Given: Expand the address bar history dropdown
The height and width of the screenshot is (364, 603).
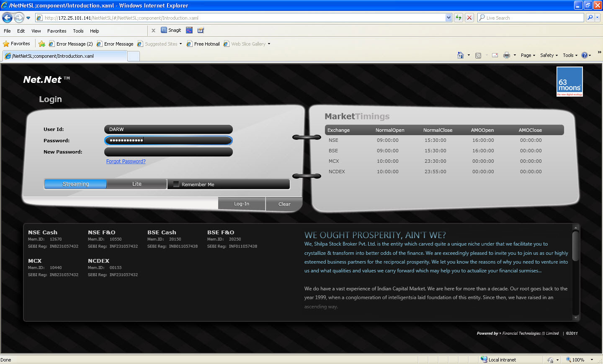Looking at the screenshot, I should [448, 18].
